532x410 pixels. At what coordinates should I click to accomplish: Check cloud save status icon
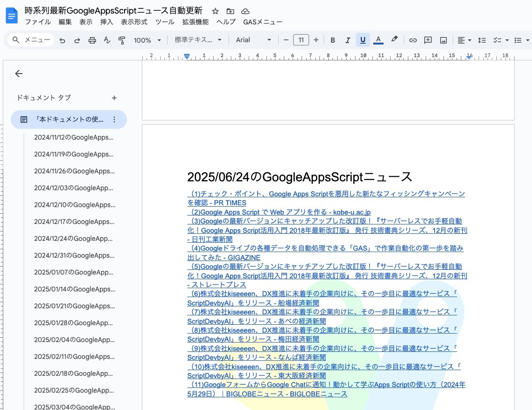[x=245, y=11]
